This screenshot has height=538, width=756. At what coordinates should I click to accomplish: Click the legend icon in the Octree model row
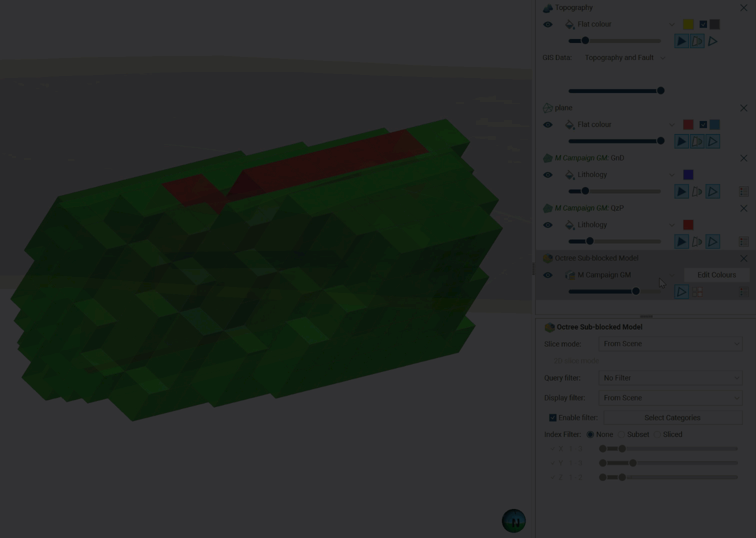tap(743, 292)
